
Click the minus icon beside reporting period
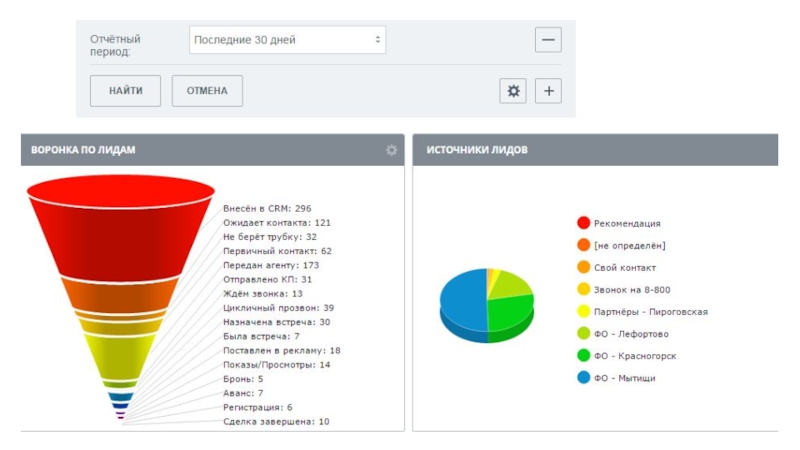coord(548,40)
